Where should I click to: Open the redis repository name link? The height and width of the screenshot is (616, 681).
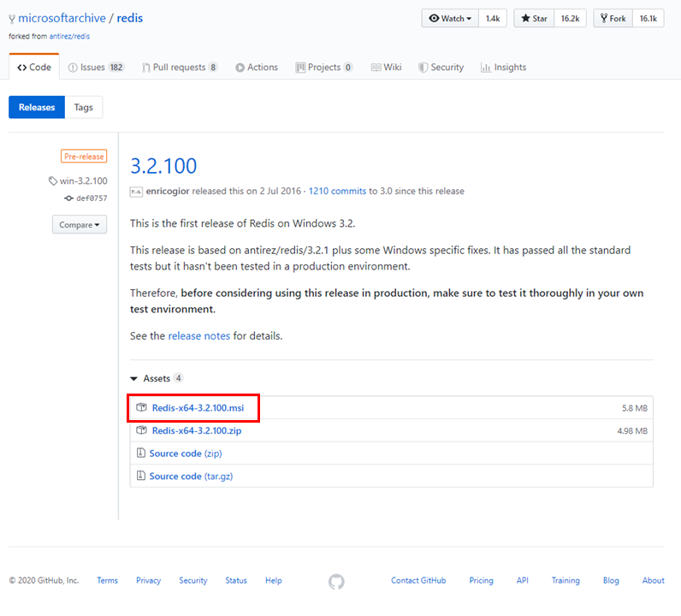pyautogui.click(x=130, y=18)
